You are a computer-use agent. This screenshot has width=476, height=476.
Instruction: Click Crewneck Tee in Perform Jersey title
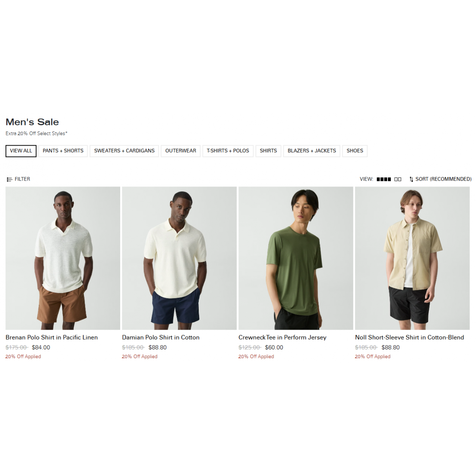(x=282, y=338)
